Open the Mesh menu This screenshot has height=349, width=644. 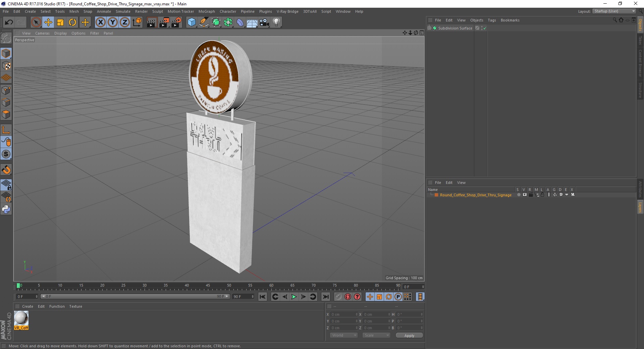coord(74,11)
